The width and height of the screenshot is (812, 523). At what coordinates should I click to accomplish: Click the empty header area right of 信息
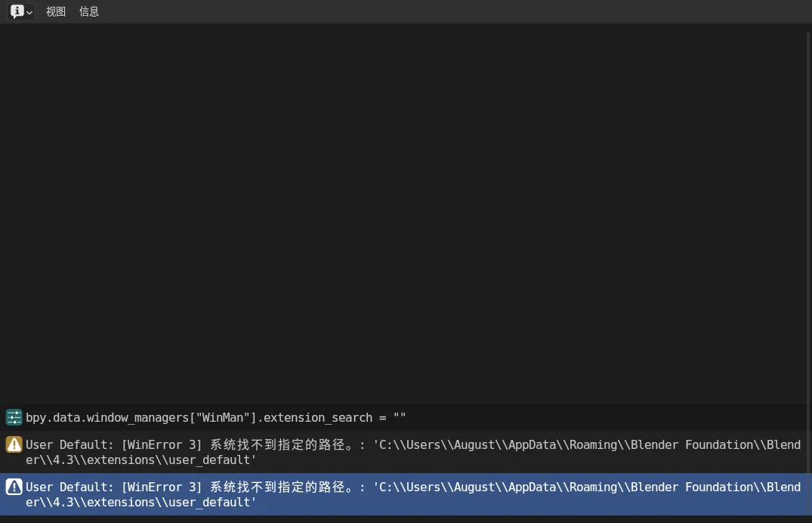click(x=453, y=11)
